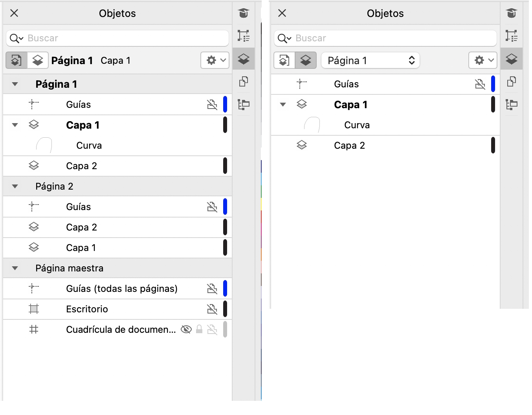Click the Escritorio desktop layer icon
Image resolution: width=532 pixels, height=415 pixels.
click(x=34, y=309)
